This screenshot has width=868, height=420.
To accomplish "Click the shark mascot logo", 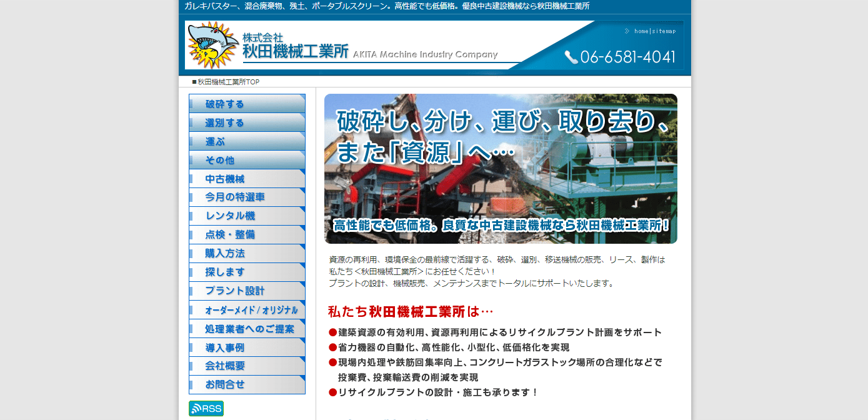I will pyautogui.click(x=213, y=44).
